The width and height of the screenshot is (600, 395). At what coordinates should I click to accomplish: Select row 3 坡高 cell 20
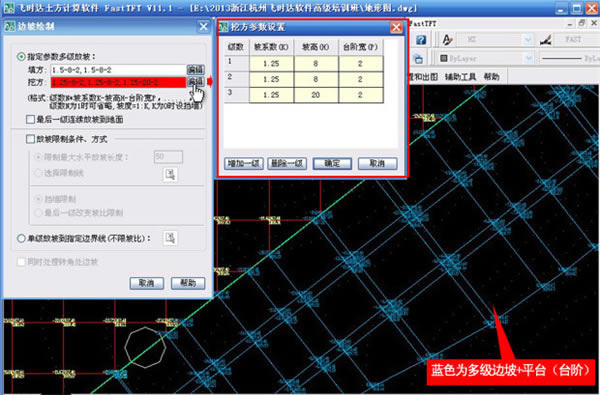[316, 95]
